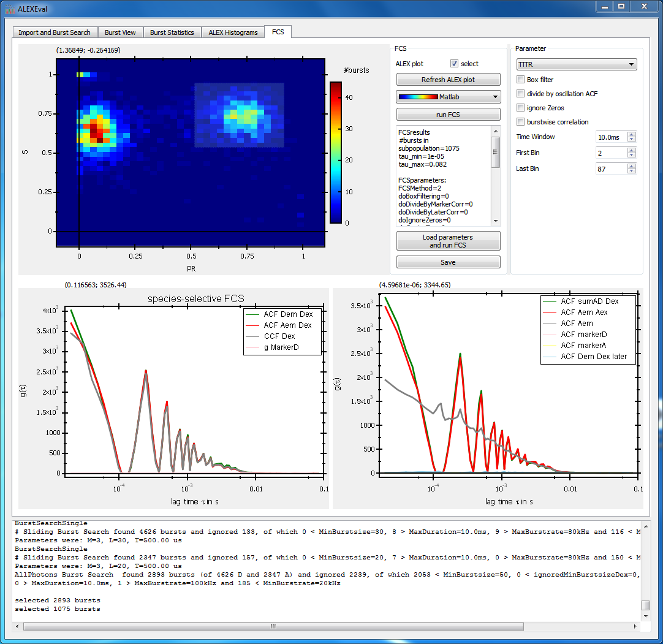Click FCS results scrollbar down arrow
This screenshot has height=644, width=663.
496,221
